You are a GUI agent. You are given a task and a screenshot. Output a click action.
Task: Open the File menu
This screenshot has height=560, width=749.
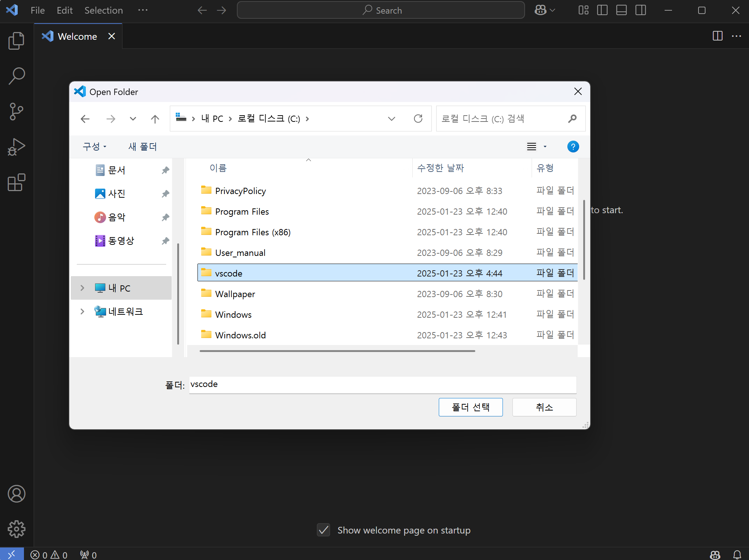[38, 10]
